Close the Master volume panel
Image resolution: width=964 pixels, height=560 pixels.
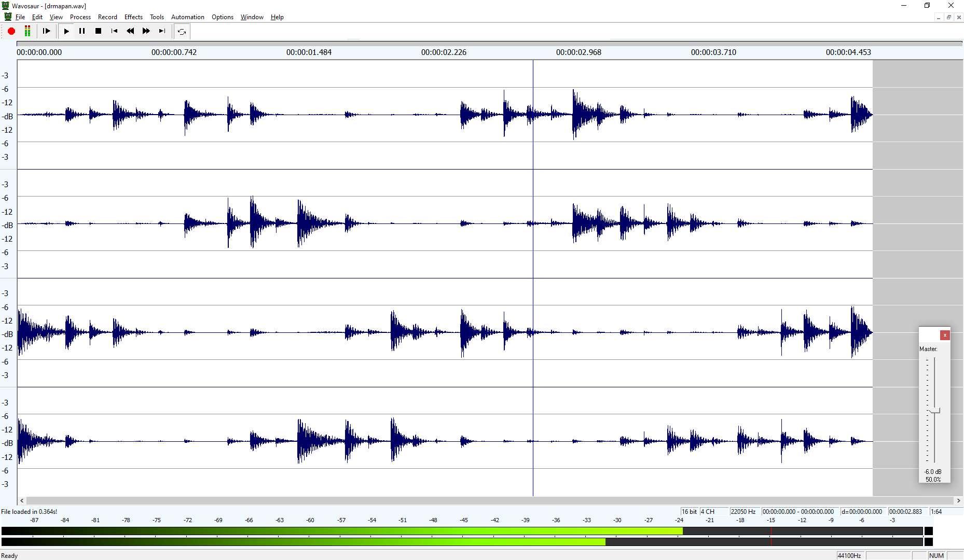[945, 335]
